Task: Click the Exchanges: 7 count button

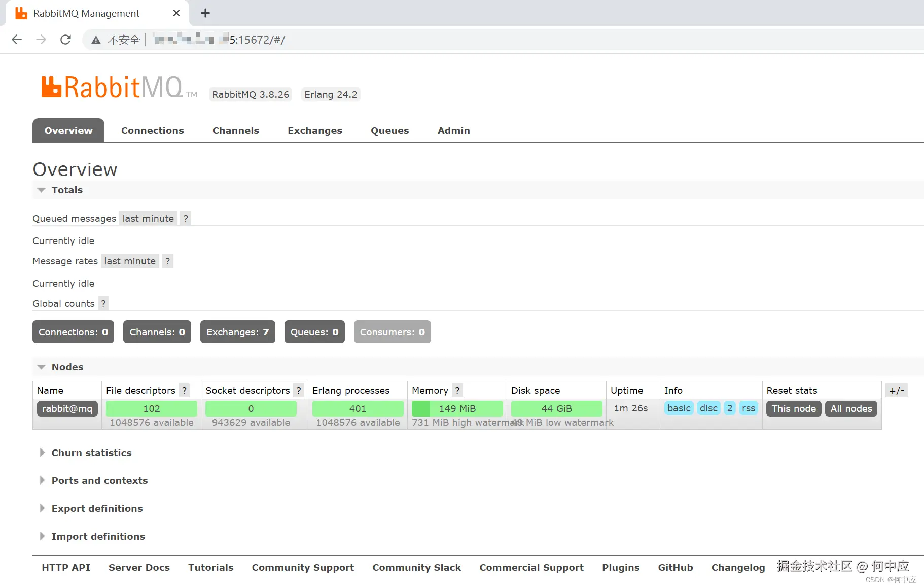Action: pos(238,332)
